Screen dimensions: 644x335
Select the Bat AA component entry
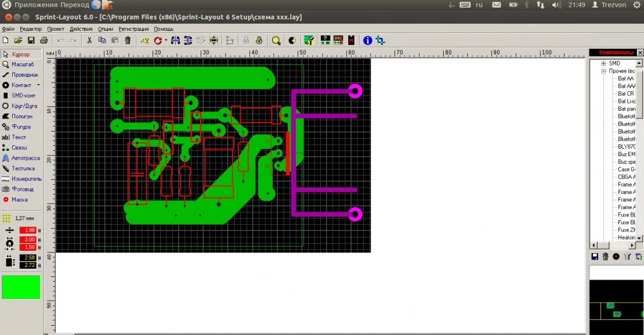tap(625, 78)
